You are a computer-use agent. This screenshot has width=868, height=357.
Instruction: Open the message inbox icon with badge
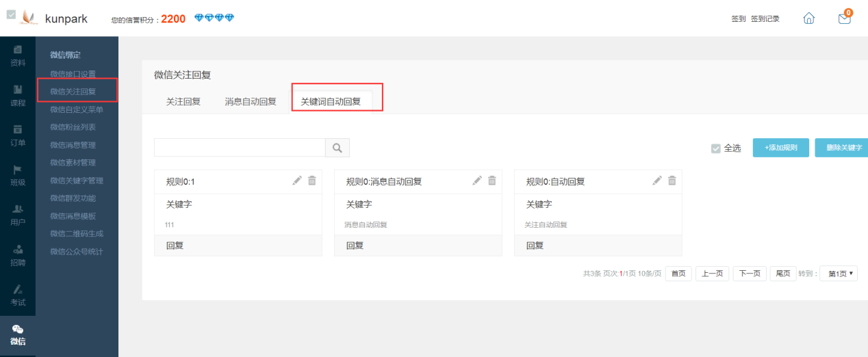845,18
